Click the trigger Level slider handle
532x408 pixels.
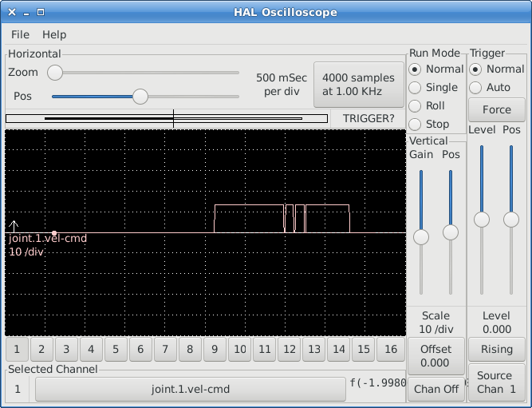482,220
